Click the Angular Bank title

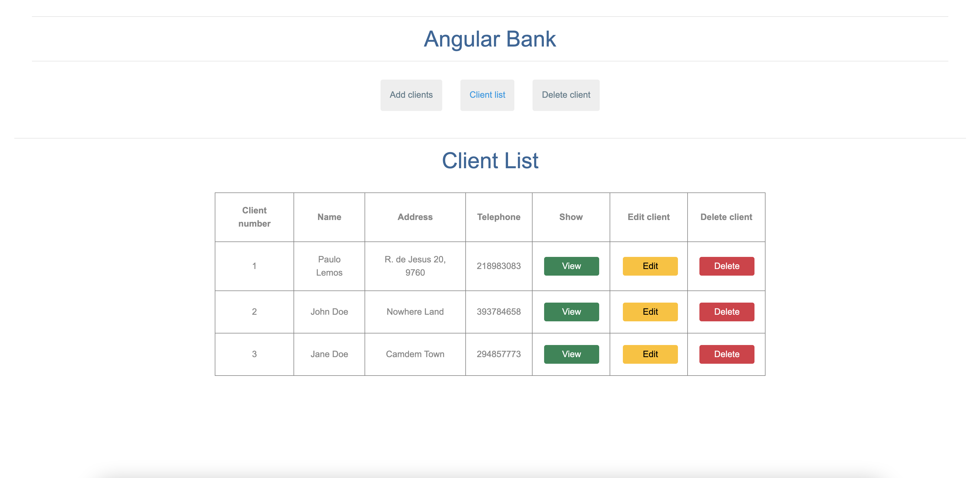coord(490,38)
